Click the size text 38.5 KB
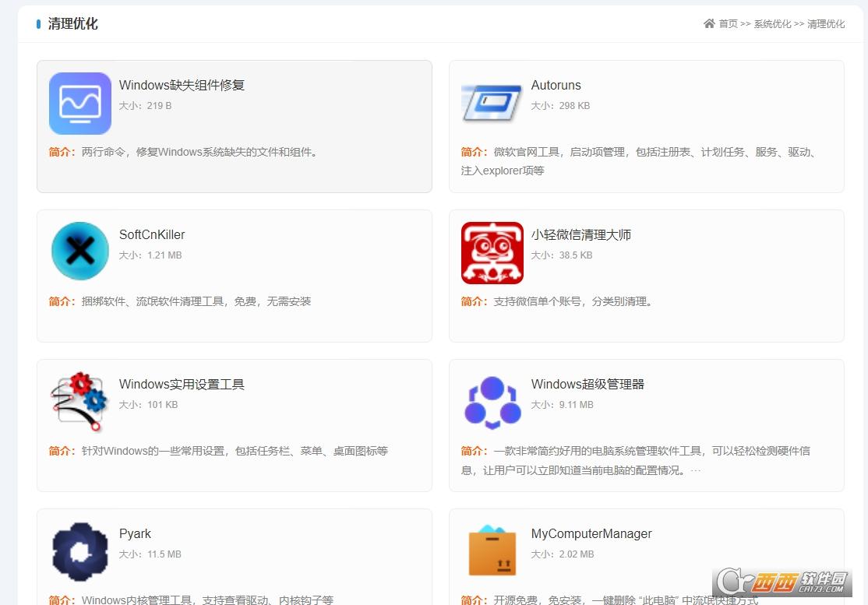Screen dimensions: 868x605 tap(575, 255)
